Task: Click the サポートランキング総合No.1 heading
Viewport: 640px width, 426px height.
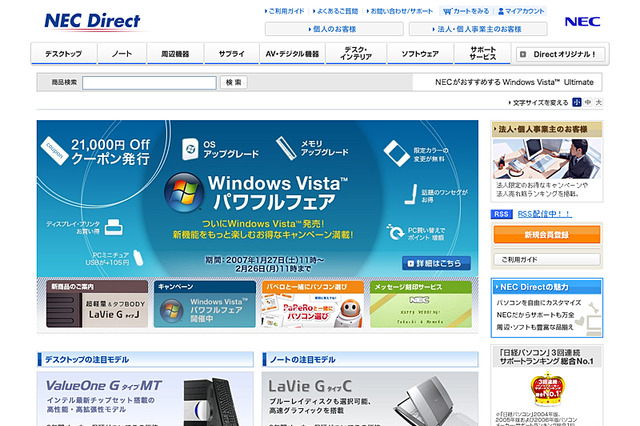Action: [547, 357]
